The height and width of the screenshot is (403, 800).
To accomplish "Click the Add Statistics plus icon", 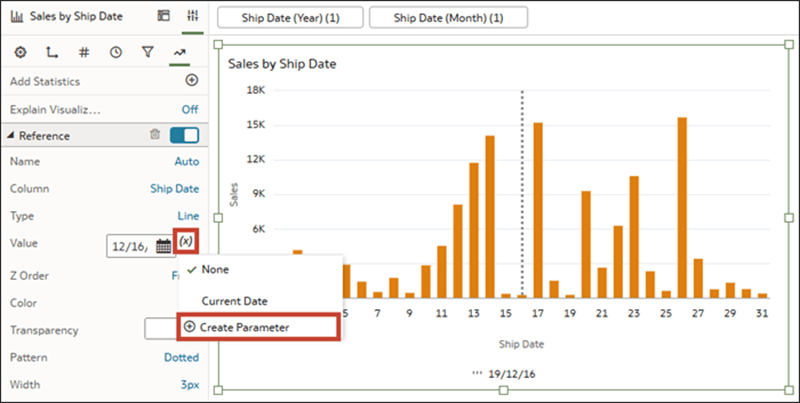I will coord(191,81).
